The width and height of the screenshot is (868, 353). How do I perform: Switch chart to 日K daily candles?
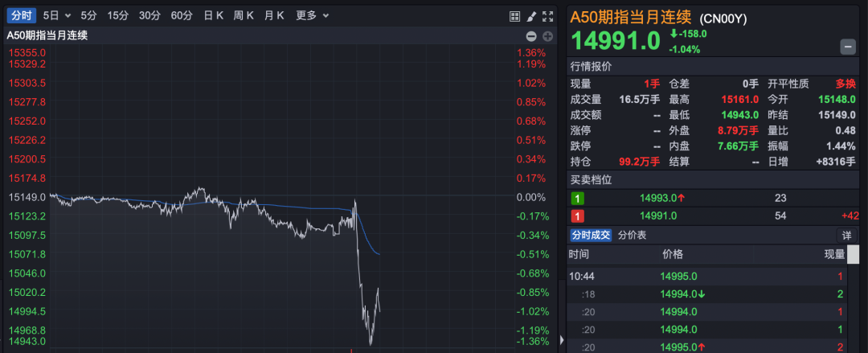214,15
